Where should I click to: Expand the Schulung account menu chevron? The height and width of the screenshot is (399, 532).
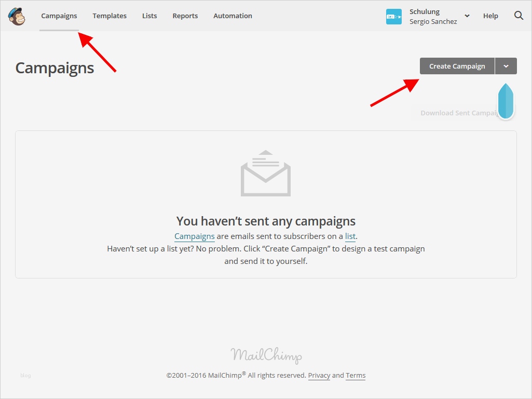pyautogui.click(x=467, y=16)
